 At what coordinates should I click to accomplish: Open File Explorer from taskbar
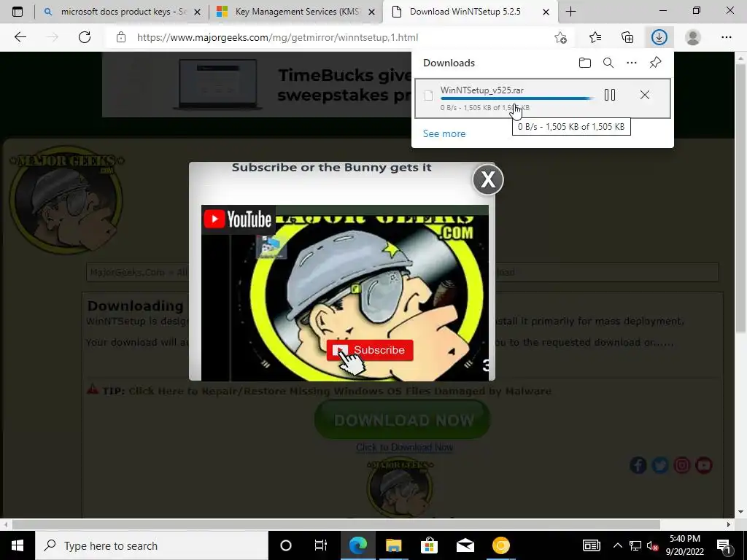[x=393, y=545]
